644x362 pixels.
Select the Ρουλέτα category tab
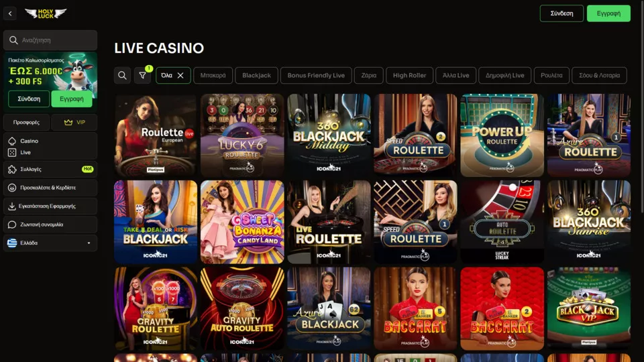coord(551,76)
